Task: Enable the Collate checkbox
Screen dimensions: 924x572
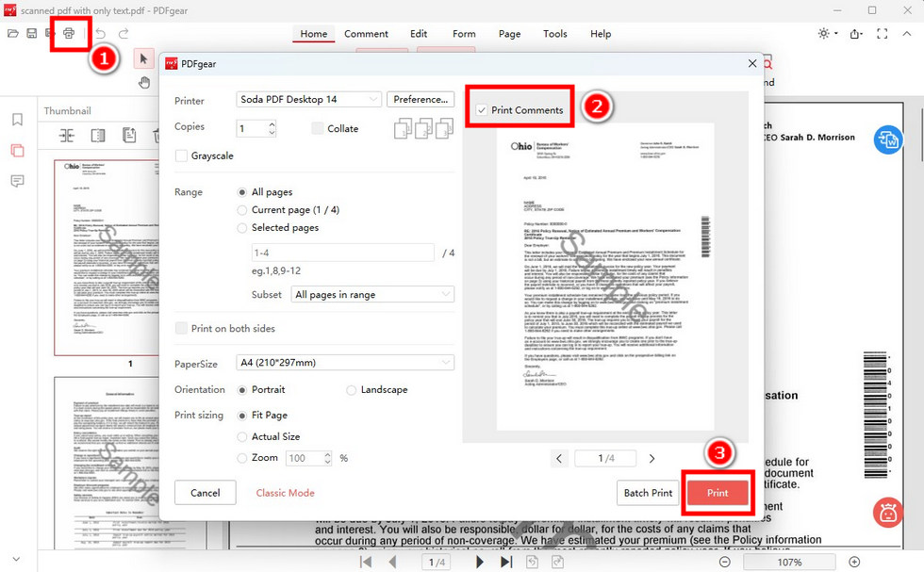Action: (x=318, y=128)
